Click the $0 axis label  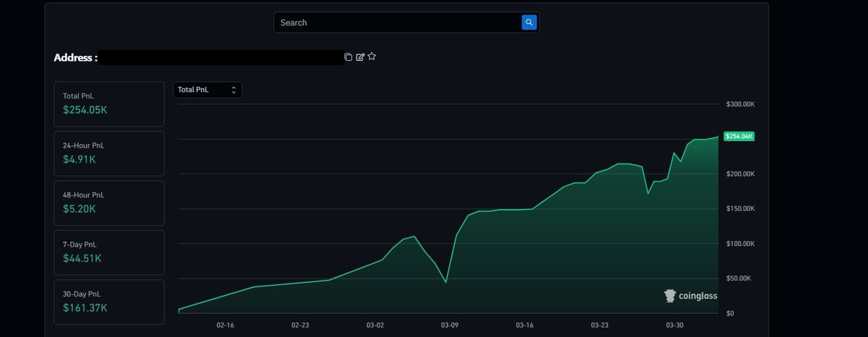coord(731,314)
